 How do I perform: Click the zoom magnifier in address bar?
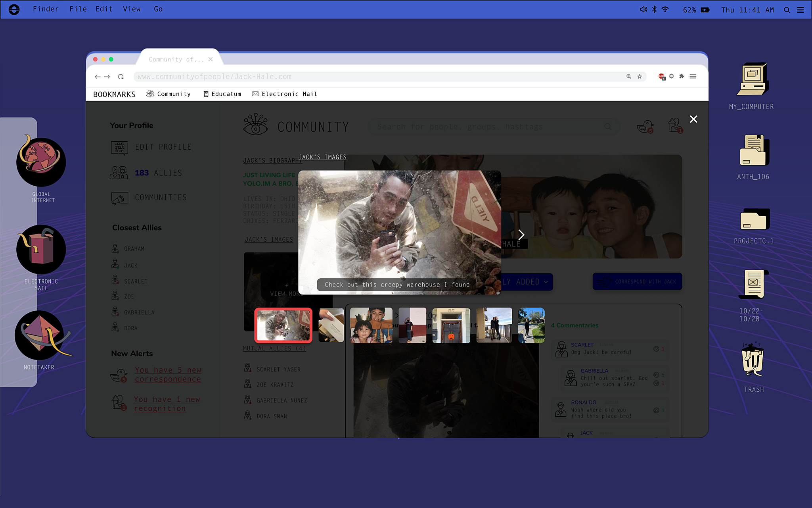[x=629, y=76]
